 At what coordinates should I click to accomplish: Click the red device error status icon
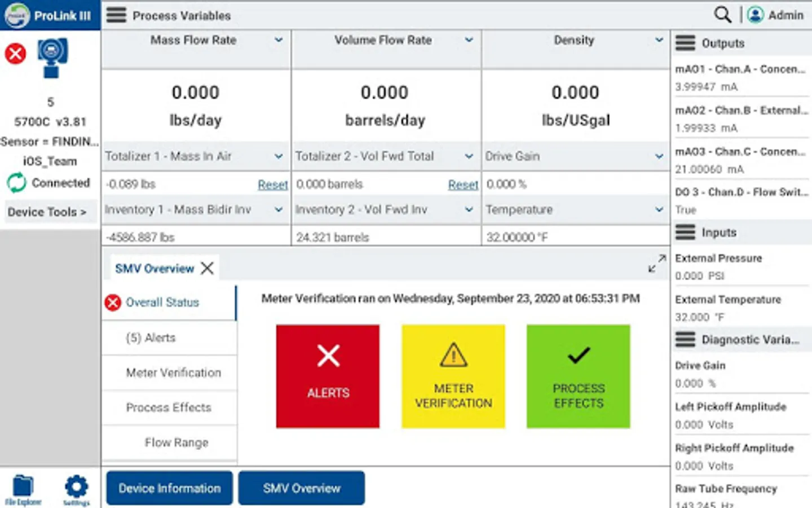[x=15, y=54]
